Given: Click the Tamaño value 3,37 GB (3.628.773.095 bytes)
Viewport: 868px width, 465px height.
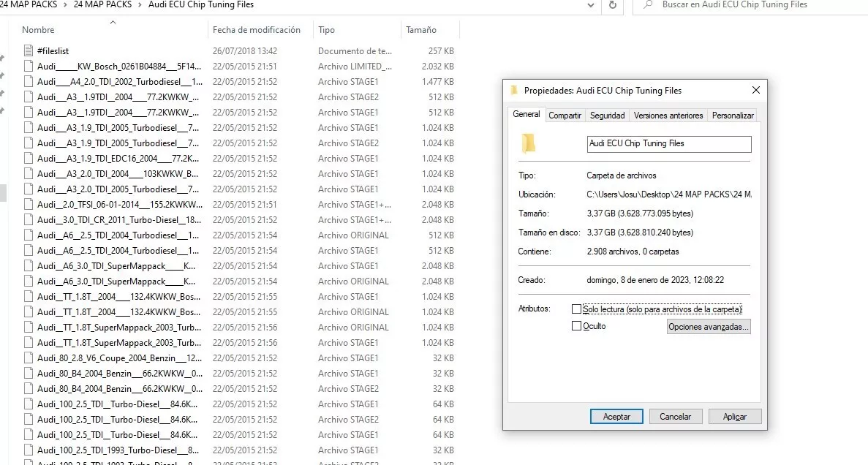Looking at the screenshot, I should (640, 213).
